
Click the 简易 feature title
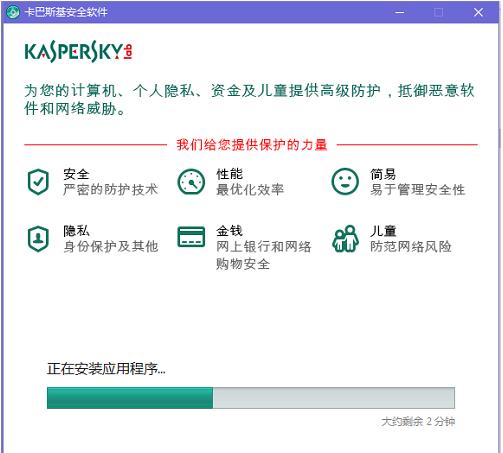tap(383, 174)
